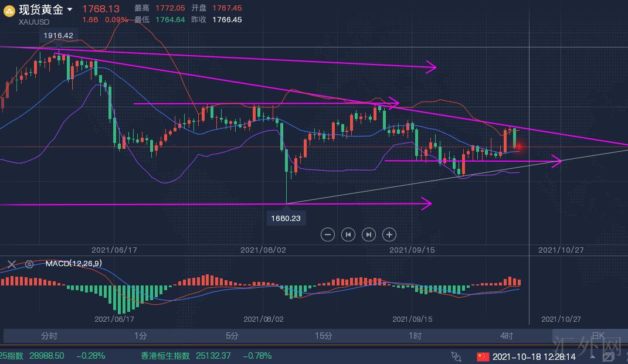The width and height of the screenshot is (628, 364).
Task: Choose the 15分 timeframe
Action: click(323, 336)
